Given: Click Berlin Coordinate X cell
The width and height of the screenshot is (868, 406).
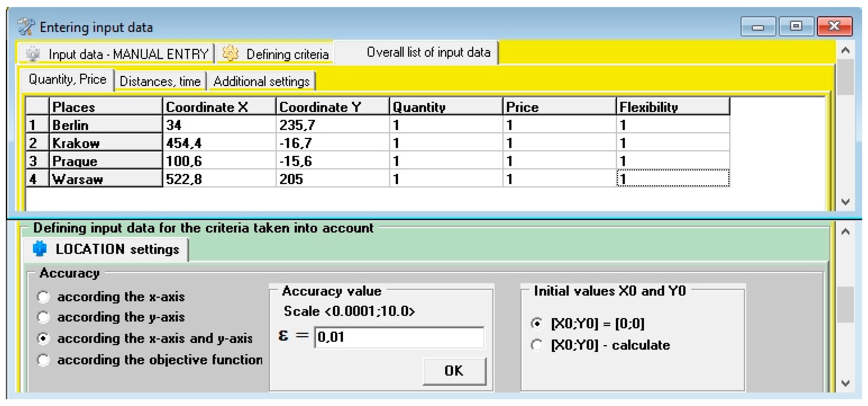Looking at the screenshot, I should [219, 125].
